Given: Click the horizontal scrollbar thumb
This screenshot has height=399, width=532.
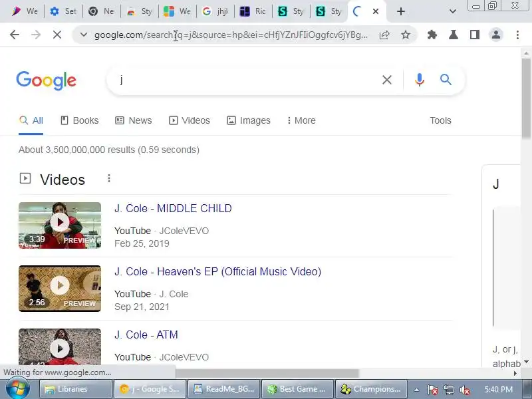Looking at the screenshot, I should point(267,373).
